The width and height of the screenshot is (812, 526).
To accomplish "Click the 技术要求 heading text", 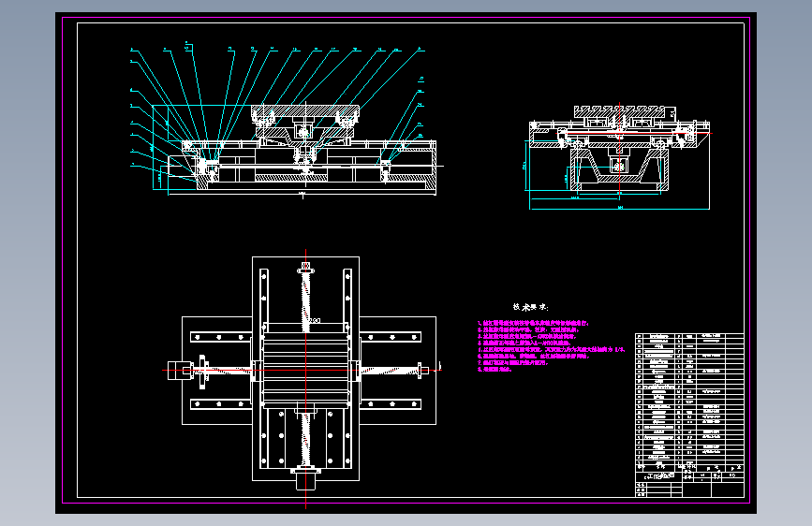I will tap(530, 307).
